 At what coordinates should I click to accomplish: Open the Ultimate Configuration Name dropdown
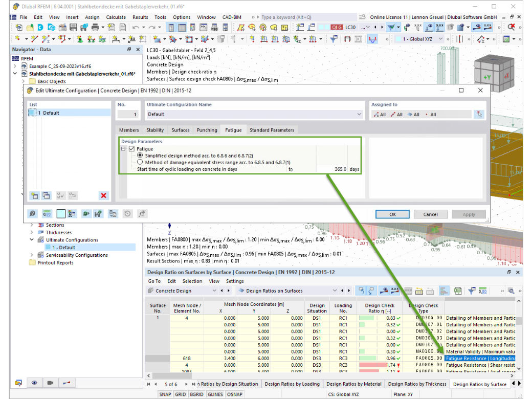click(359, 115)
